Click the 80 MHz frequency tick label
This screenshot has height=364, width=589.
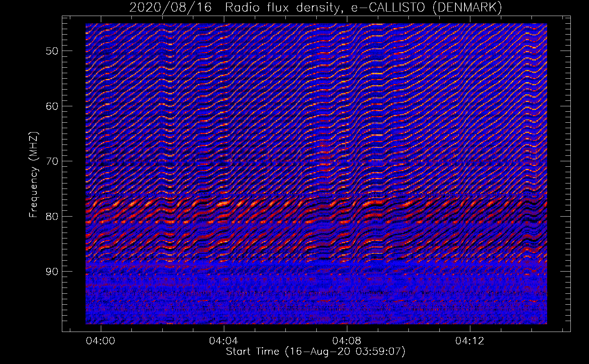click(52, 217)
